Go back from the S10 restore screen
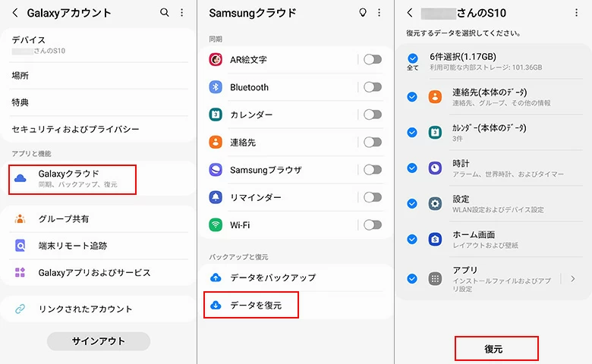592x364 pixels. click(x=411, y=13)
